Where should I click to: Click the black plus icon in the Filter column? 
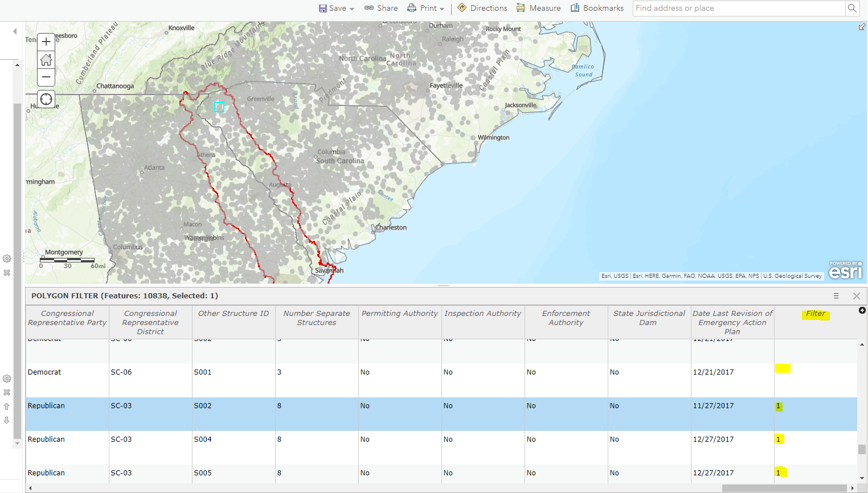862,310
